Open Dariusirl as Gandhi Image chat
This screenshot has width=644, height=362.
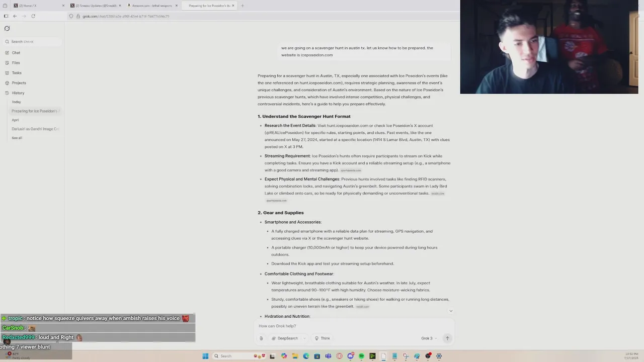click(35, 129)
